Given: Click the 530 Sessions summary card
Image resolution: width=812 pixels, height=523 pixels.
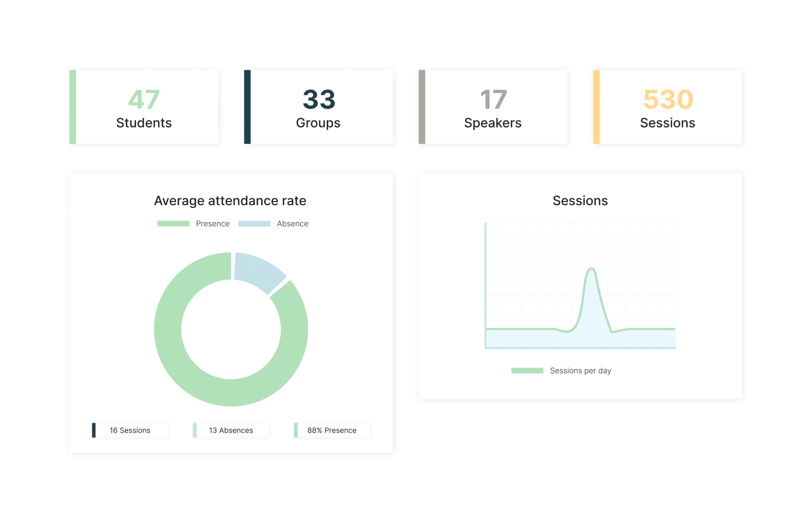Looking at the screenshot, I should [668, 107].
